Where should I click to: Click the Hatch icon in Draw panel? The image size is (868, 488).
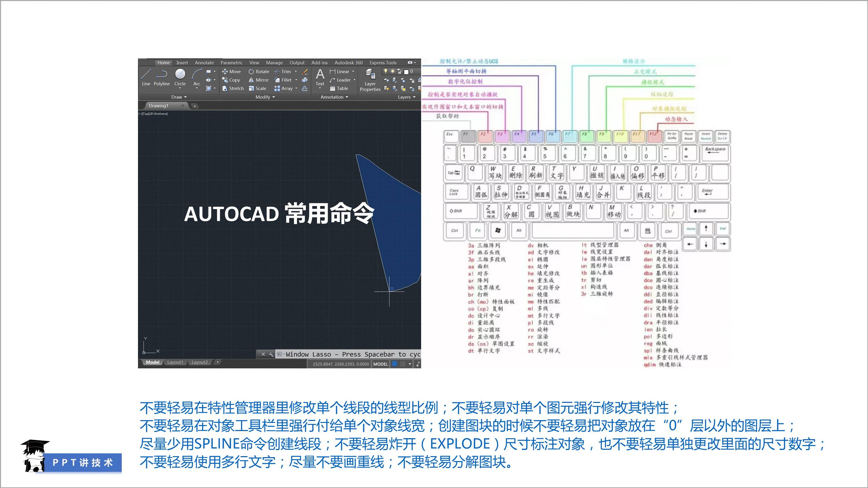[209, 88]
